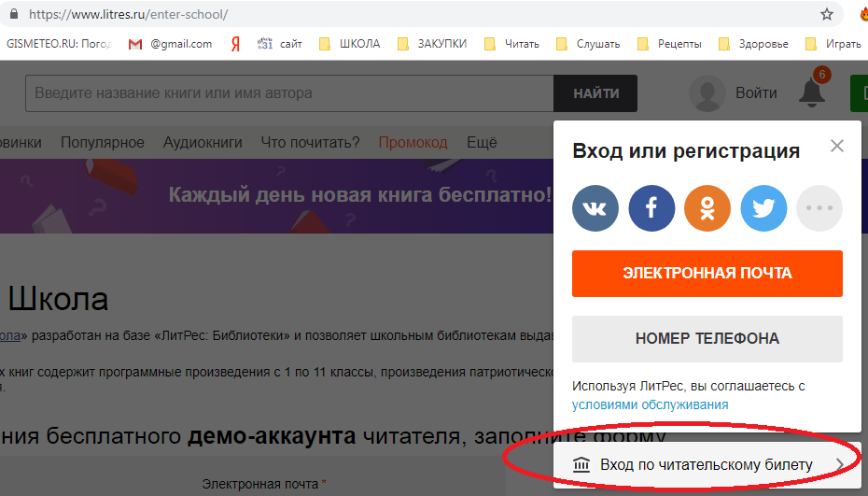Image resolution: width=868 pixels, height=496 pixels.
Task: Close the login or registration popup
Action: [x=837, y=146]
